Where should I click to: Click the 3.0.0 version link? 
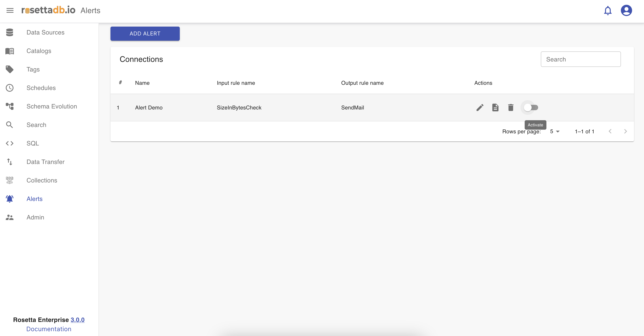[x=78, y=320]
